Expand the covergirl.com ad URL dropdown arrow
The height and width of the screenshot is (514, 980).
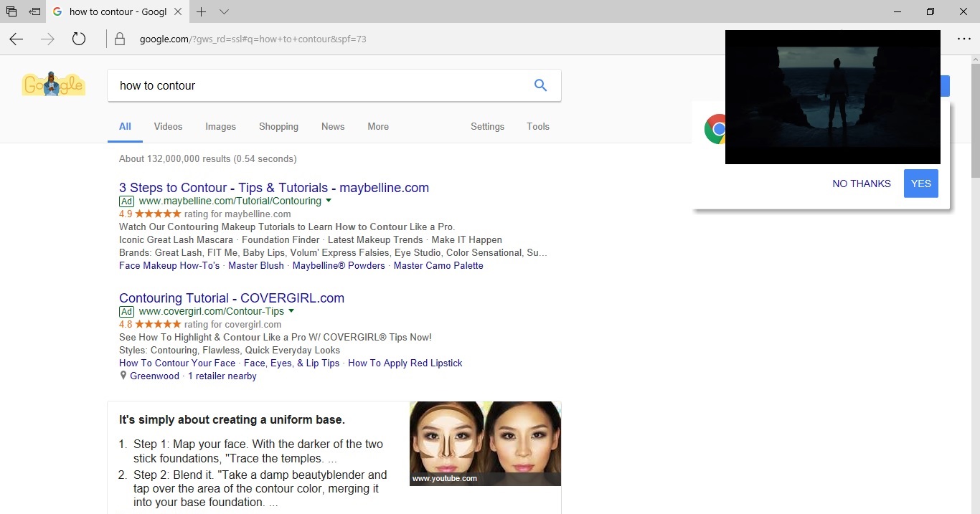point(291,311)
